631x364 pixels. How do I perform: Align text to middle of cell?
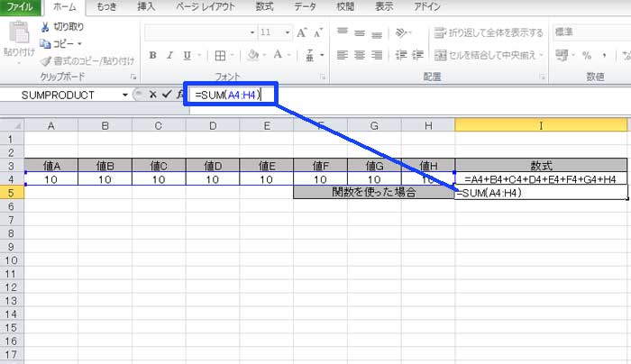point(360,32)
